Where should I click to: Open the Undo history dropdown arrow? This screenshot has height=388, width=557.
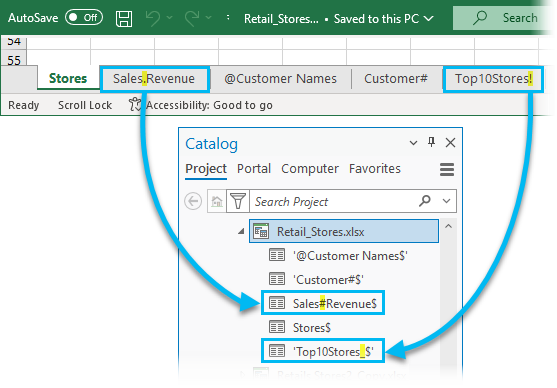pyautogui.click(x=169, y=18)
